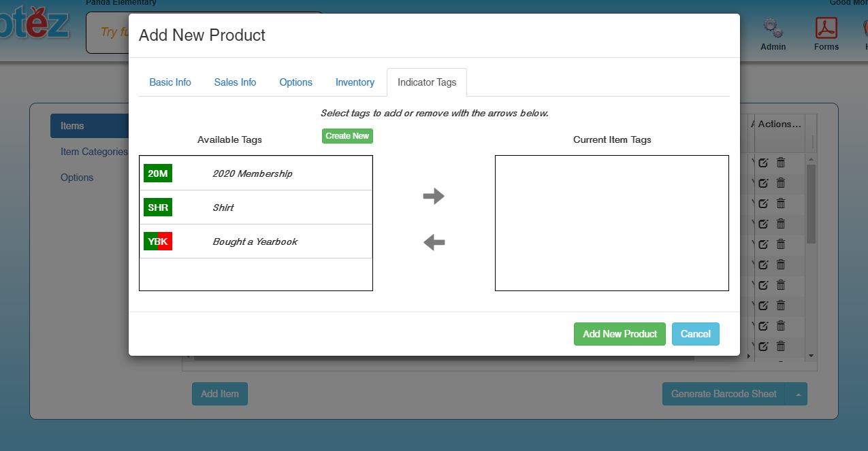Click the Bought a Yearbook tag row

(255, 241)
